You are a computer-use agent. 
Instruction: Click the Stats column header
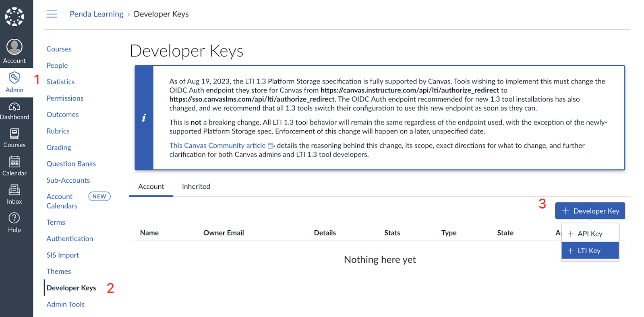[392, 233]
